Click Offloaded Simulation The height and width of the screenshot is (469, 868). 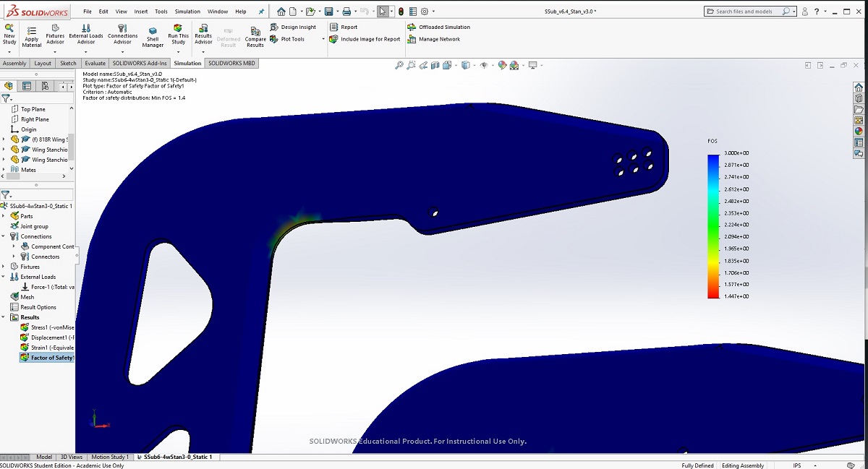coord(438,27)
